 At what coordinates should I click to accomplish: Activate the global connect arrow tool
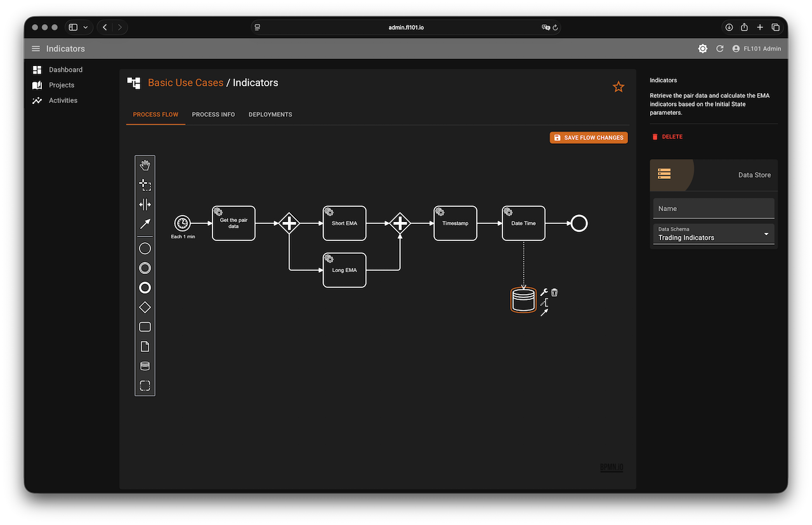pos(145,224)
